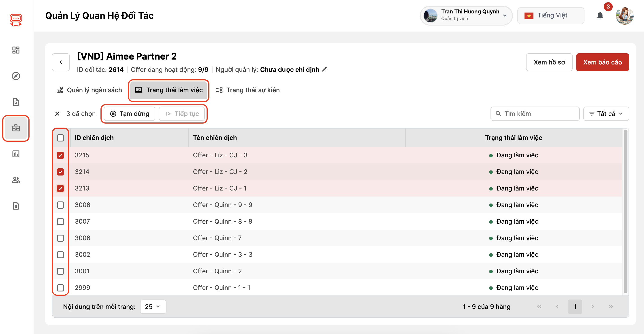This screenshot has height=334, width=644.
Task: Click the pencil edit icon beside manager name
Action: pos(324,69)
